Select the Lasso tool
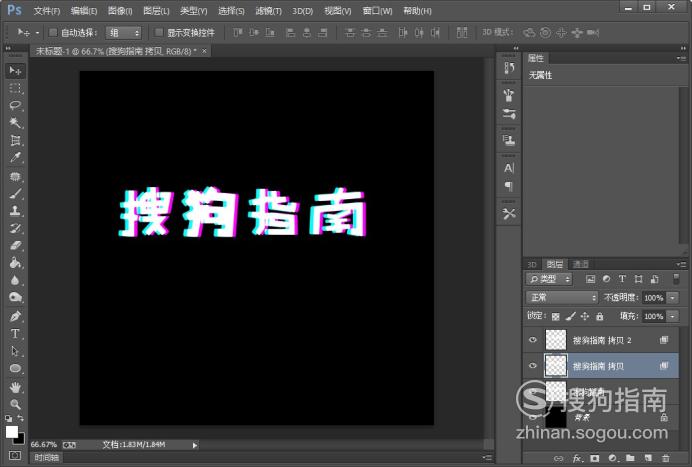The height and width of the screenshot is (467, 692). click(x=15, y=105)
